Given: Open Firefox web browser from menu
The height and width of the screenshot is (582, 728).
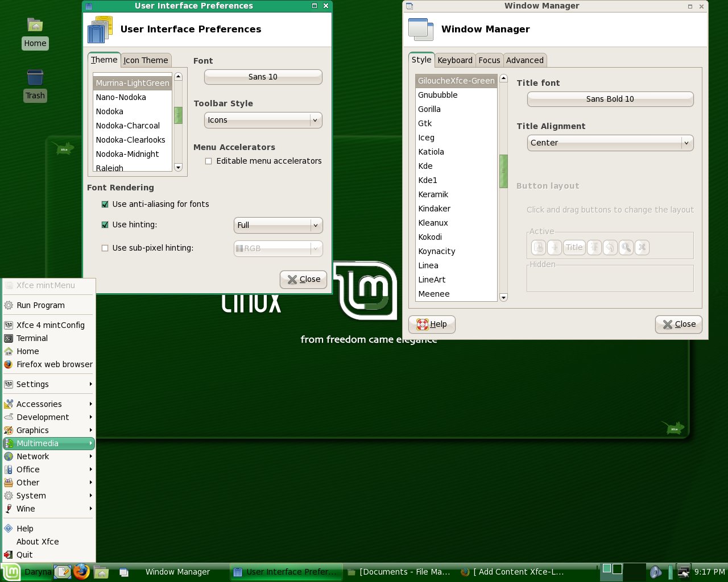Looking at the screenshot, I should [49, 364].
